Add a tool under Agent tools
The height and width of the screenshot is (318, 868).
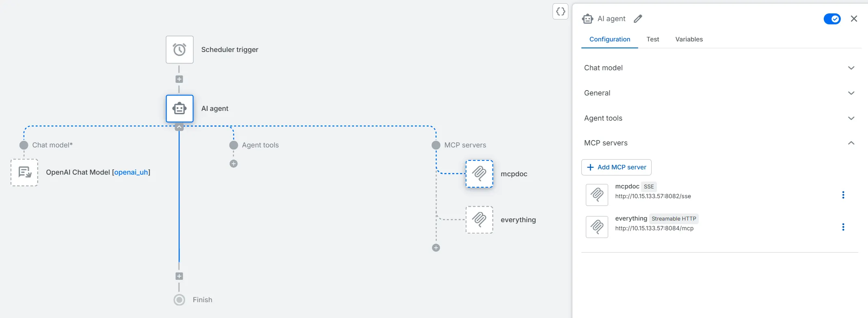233,164
